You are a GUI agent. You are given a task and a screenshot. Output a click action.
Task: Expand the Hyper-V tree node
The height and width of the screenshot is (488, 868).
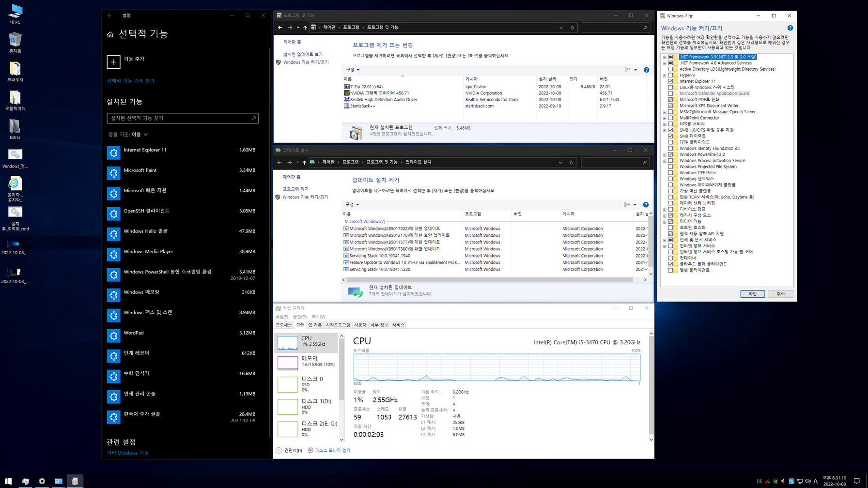tap(665, 76)
